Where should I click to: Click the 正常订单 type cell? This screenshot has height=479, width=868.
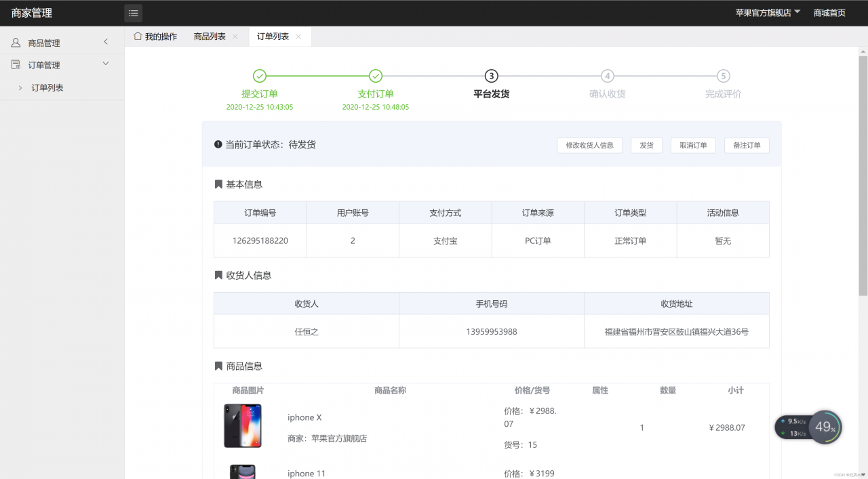pyautogui.click(x=631, y=241)
